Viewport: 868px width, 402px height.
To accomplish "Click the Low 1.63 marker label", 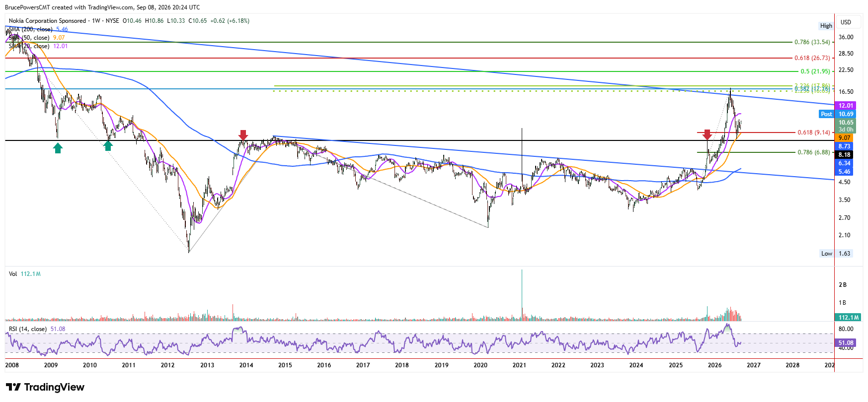I will click(836, 254).
